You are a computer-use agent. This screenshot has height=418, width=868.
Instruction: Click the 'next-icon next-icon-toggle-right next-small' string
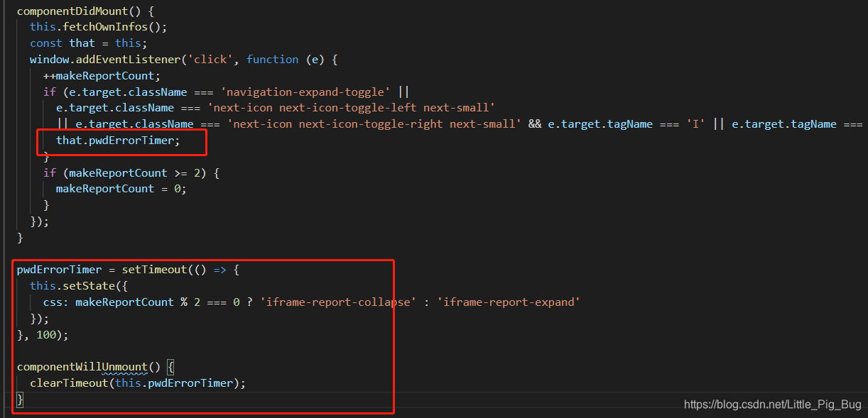(375, 124)
